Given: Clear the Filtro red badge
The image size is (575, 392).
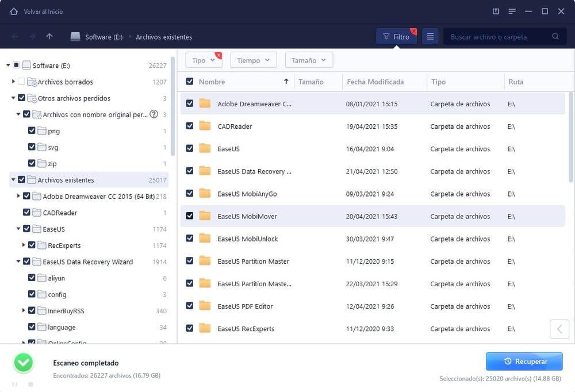Looking at the screenshot, I should click(x=413, y=32).
